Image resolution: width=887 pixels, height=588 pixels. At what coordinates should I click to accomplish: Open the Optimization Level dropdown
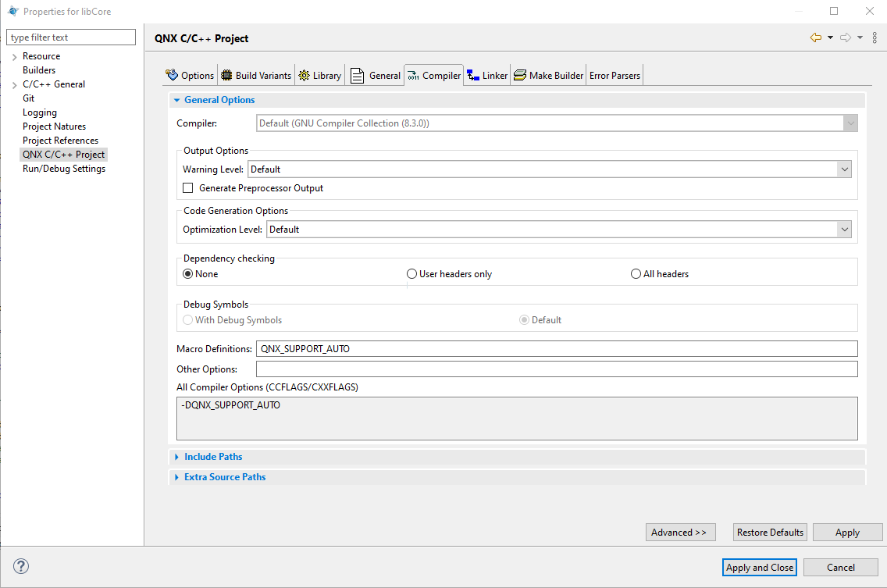tap(844, 229)
